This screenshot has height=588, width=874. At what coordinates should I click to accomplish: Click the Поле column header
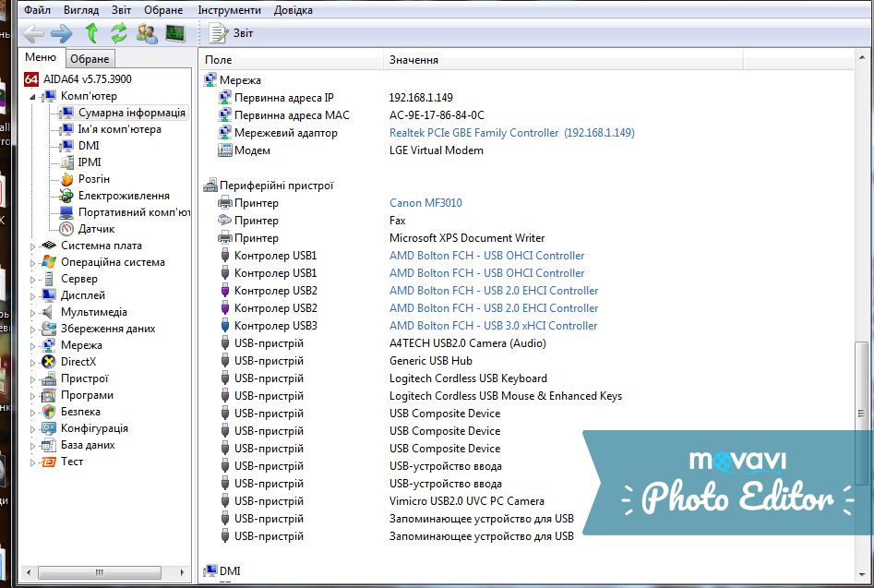pyautogui.click(x=291, y=60)
